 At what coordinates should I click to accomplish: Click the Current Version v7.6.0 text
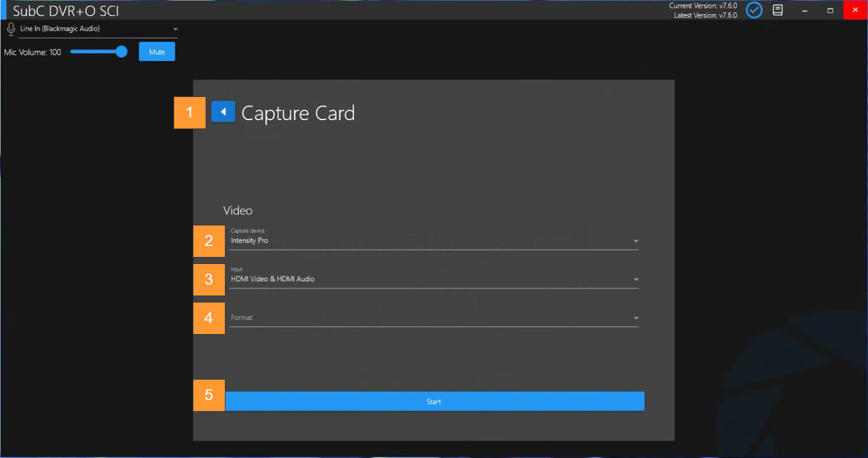click(703, 6)
